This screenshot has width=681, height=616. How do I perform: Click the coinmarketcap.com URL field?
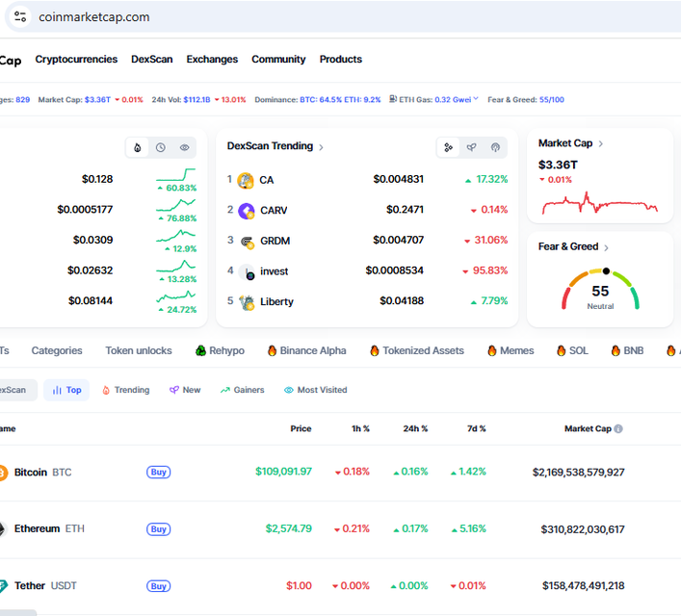click(94, 17)
